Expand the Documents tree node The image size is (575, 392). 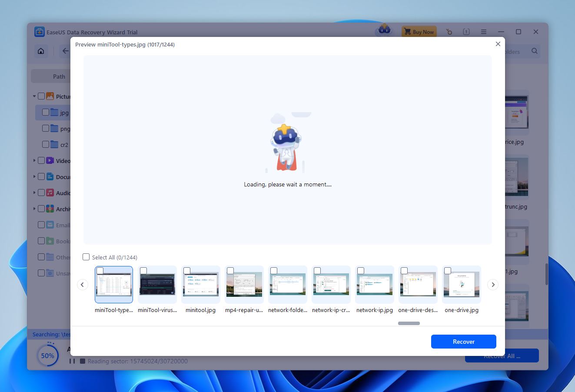34,176
